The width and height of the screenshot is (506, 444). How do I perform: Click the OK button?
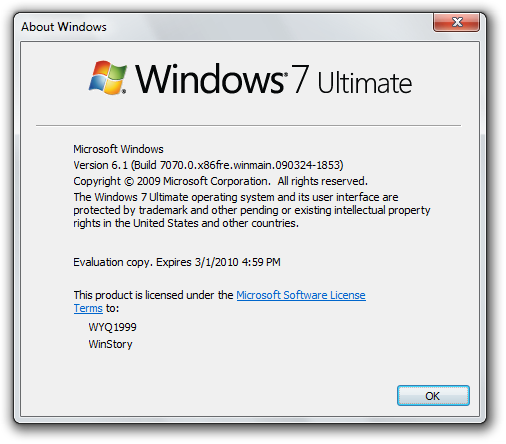433,396
